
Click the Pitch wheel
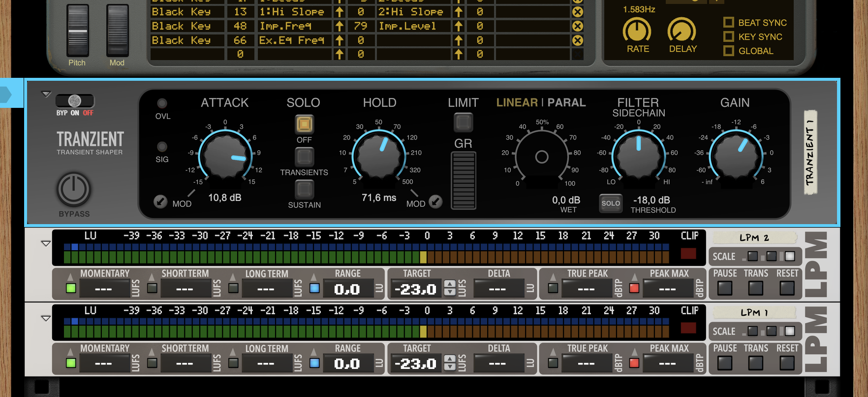point(78,31)
